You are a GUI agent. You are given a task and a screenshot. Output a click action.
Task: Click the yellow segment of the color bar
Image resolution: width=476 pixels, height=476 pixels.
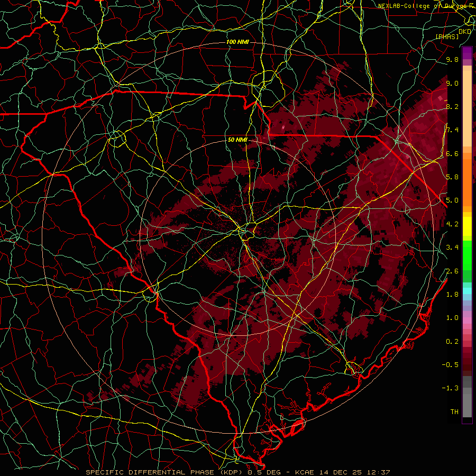(467, 226)
